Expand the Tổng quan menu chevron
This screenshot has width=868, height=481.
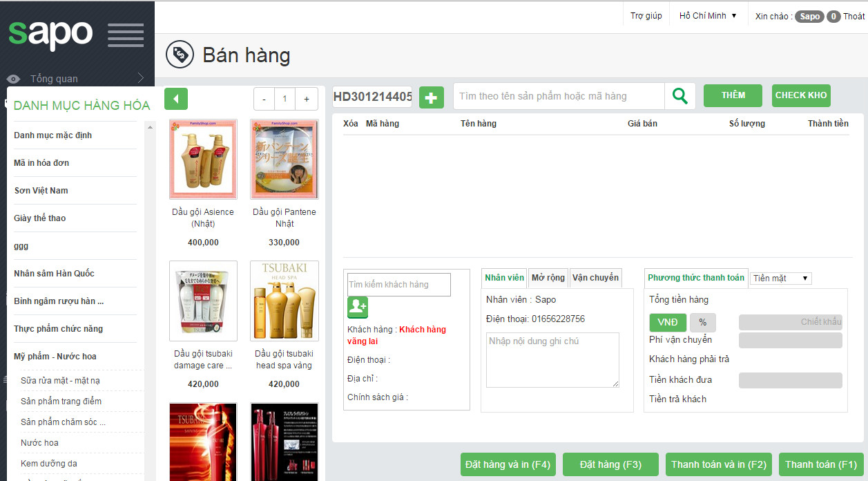(x=140, y=78)
